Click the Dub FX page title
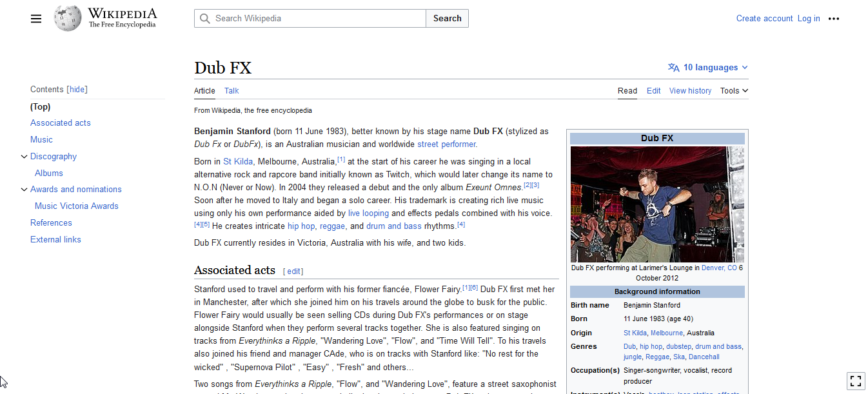 (222, 68)
